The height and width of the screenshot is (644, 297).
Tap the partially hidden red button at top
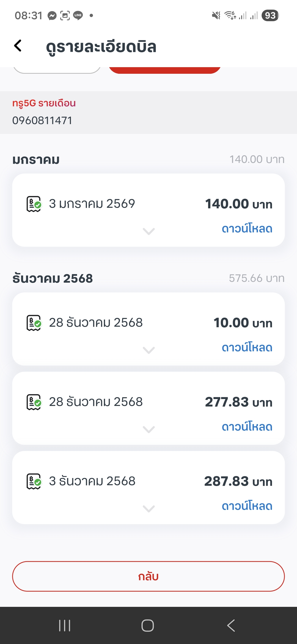164,70
